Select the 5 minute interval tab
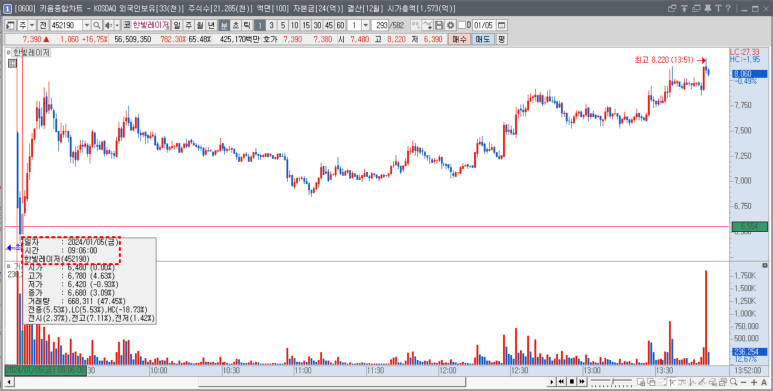This screenshot has height=391, width=773. coord(283,25)
